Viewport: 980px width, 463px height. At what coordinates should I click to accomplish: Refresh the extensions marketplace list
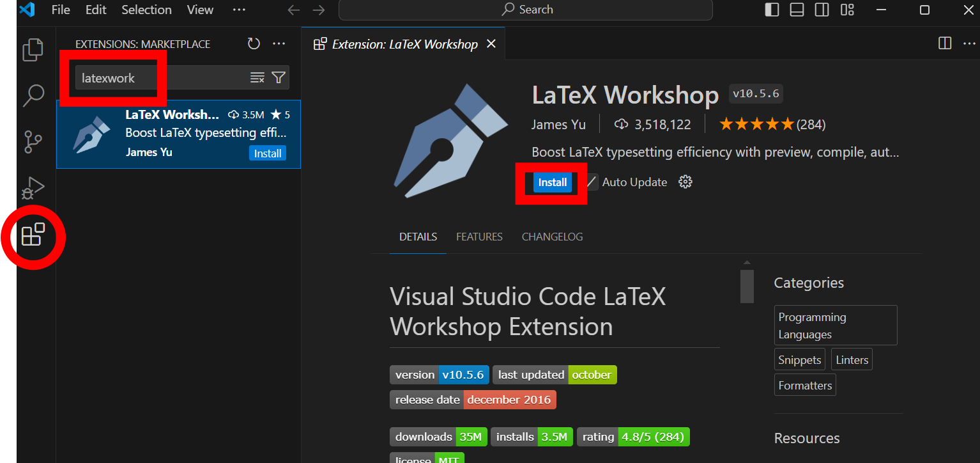[x=254, y=43]
